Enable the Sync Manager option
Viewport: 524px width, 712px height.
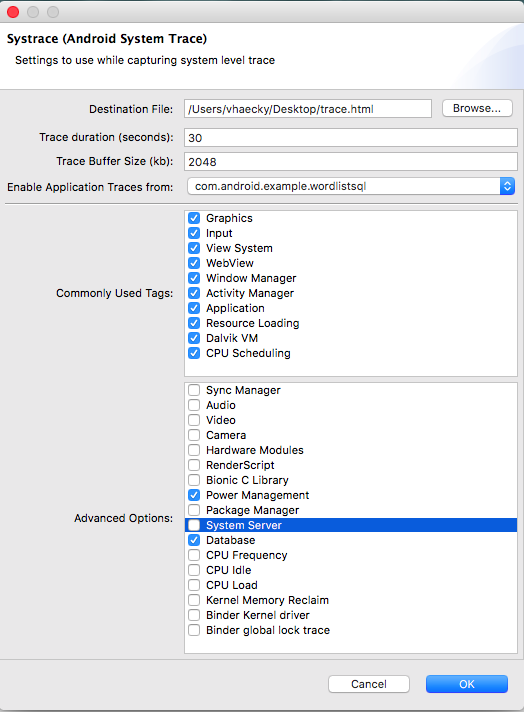coord(194,390)
